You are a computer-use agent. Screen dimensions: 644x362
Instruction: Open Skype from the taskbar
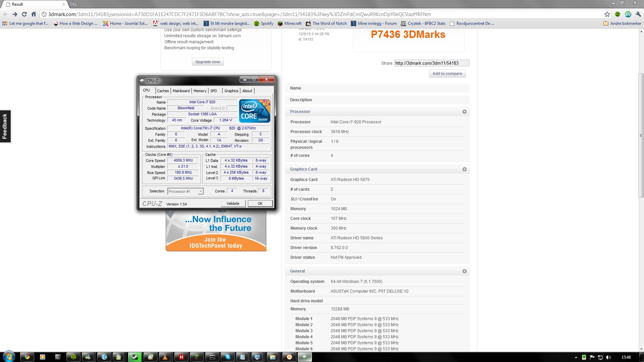228,357
